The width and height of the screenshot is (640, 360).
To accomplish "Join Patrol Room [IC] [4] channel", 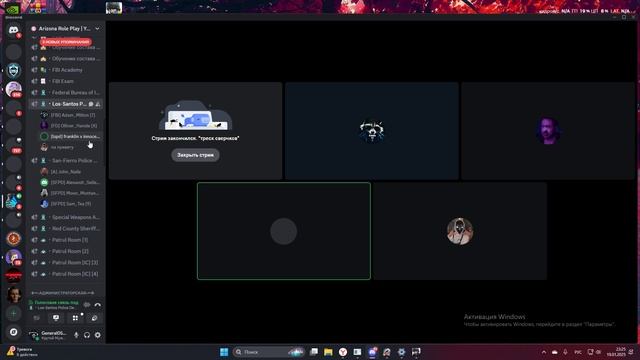I will coord(66,274).
